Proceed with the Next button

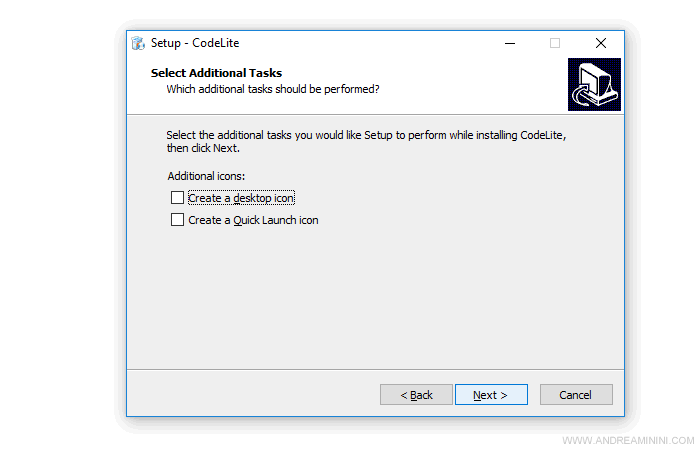point(491,395)
